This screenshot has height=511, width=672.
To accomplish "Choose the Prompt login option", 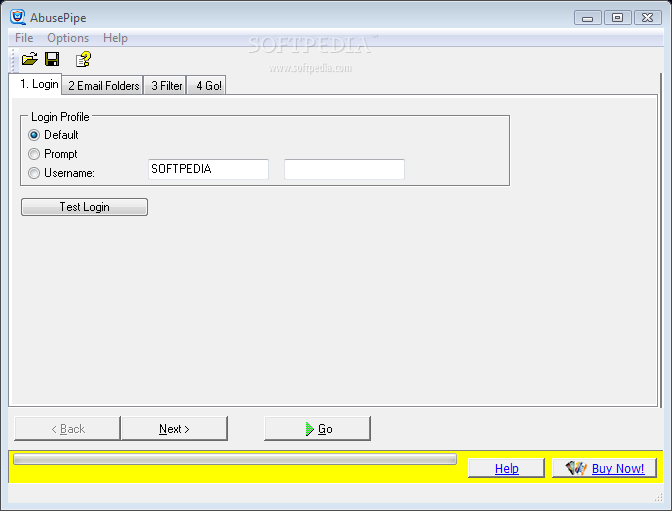I will [x=34, y=154].
